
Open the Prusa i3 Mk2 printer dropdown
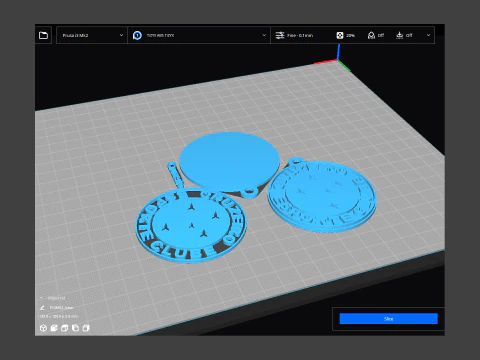[92, 35]
